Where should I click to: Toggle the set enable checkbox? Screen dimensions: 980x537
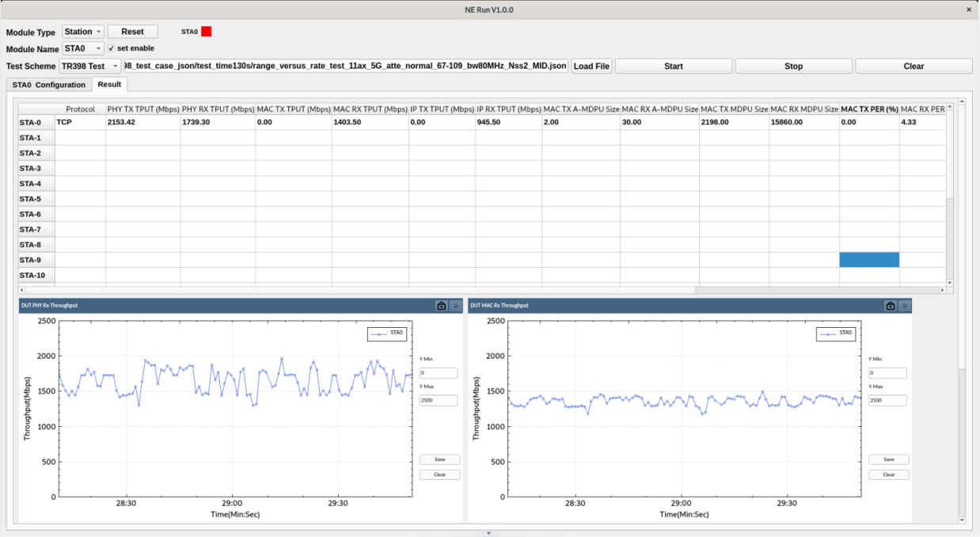[112, 48]
